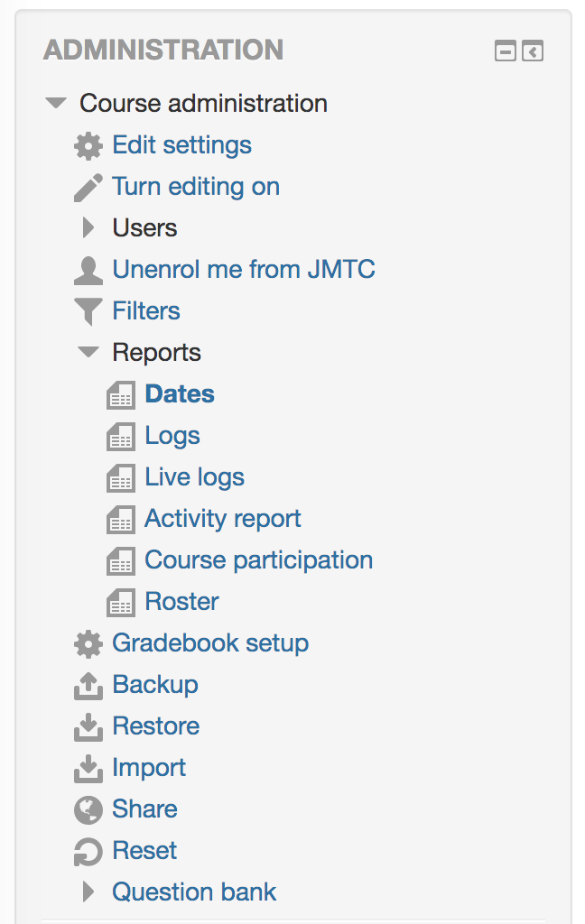
Task: Click the report icon beside Live logs
Action: click(x=121, y=478)
